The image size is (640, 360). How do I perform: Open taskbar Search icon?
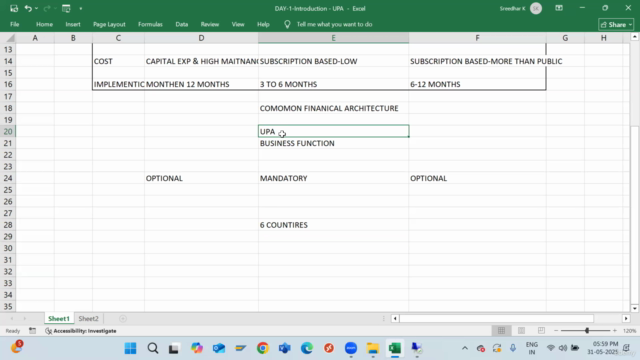pos(153,348)
